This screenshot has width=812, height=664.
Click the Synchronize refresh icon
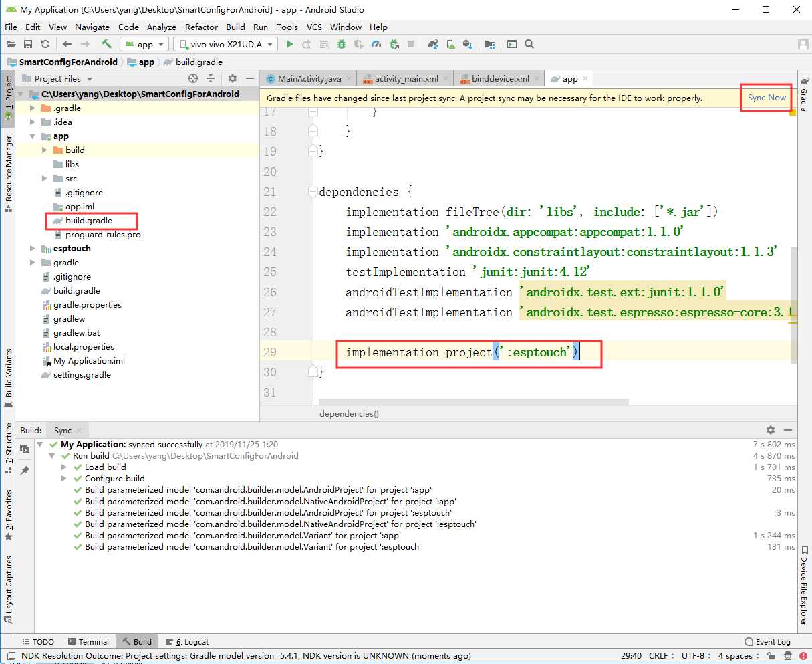[45, 44]
